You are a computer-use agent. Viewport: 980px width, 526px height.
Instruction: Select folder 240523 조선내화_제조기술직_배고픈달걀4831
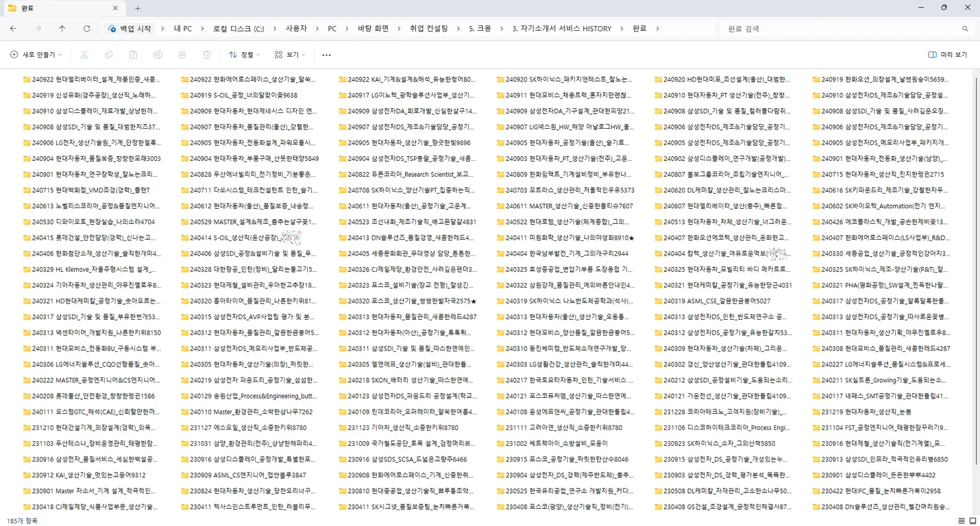[x=407, y=222]
